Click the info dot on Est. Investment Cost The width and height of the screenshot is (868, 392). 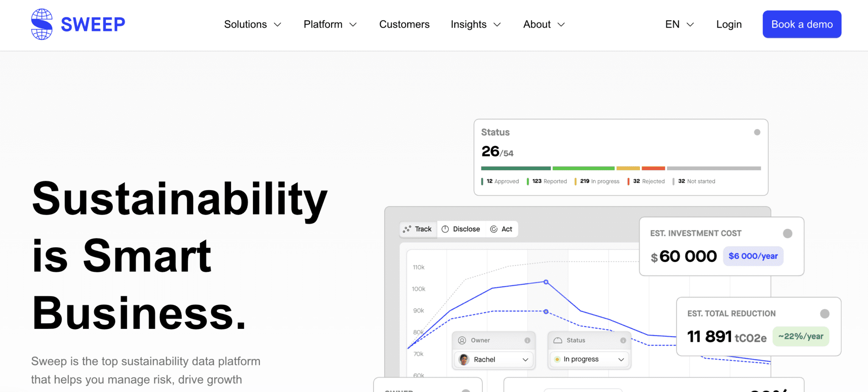787,233
